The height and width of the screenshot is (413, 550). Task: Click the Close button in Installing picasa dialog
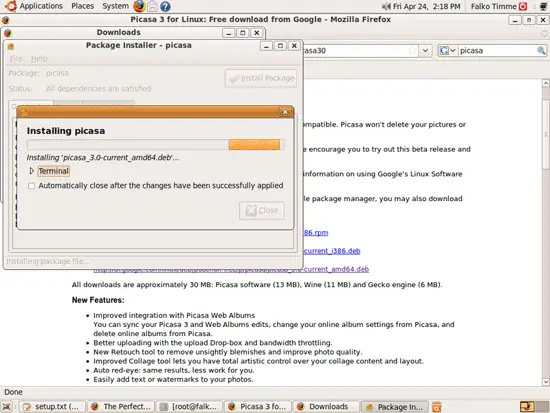coord(262,211)
